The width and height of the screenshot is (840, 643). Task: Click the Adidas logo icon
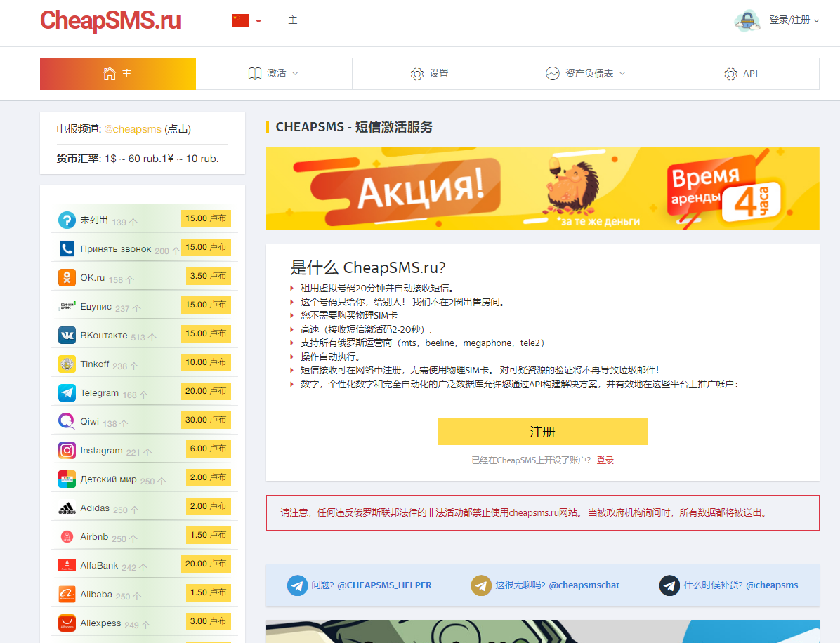67,509
